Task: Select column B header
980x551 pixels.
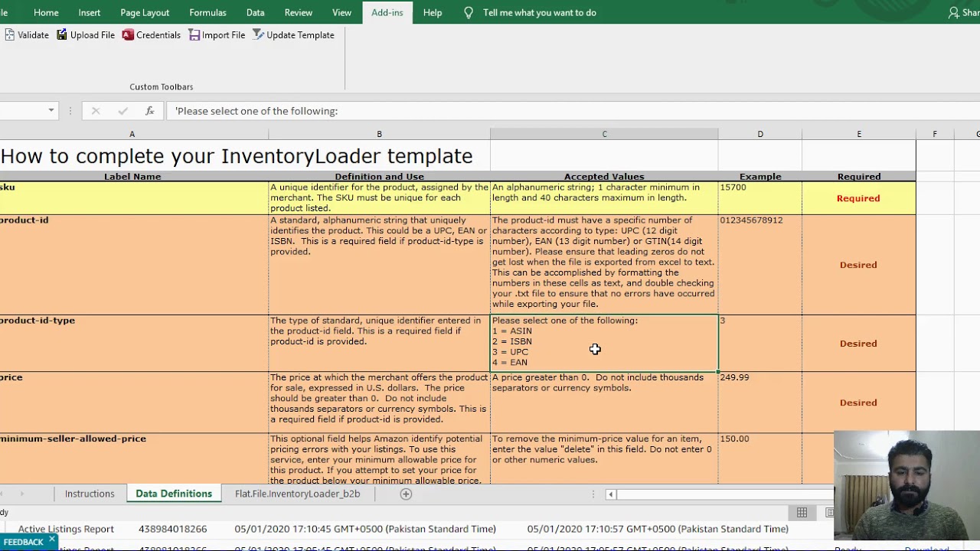Action: pos(379,135)
